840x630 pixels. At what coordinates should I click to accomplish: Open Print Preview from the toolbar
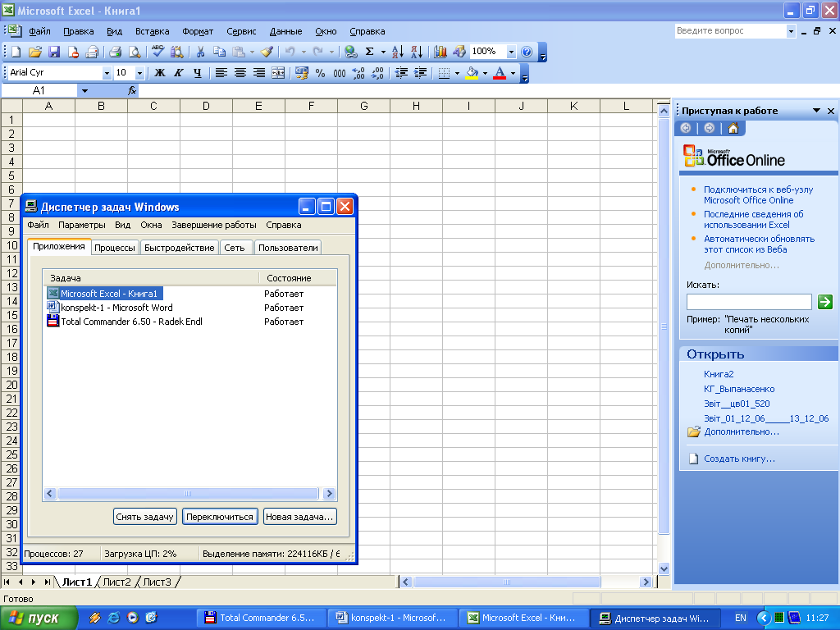[135, 52]
